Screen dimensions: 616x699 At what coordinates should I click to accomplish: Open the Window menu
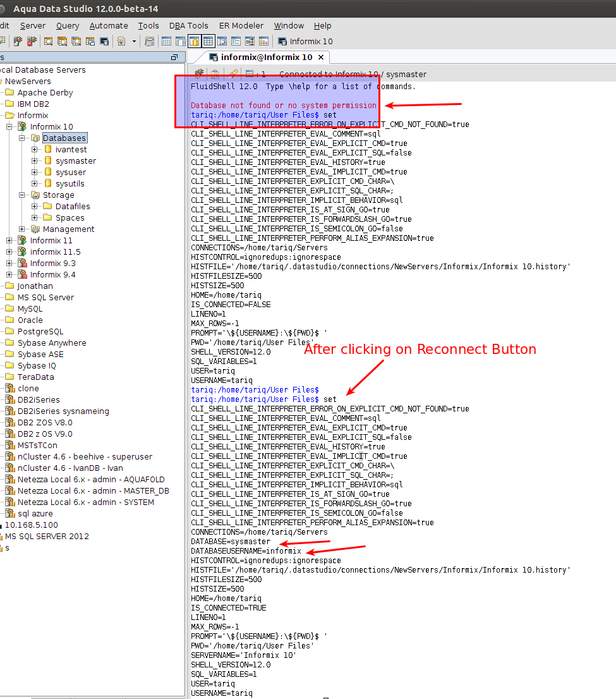(x=289, y=26)
